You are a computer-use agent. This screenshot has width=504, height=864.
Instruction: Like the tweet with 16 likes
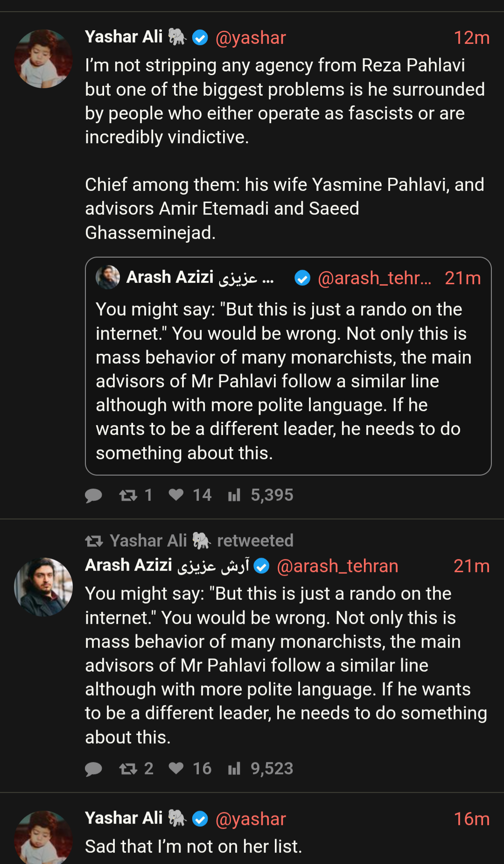point(176,768)
